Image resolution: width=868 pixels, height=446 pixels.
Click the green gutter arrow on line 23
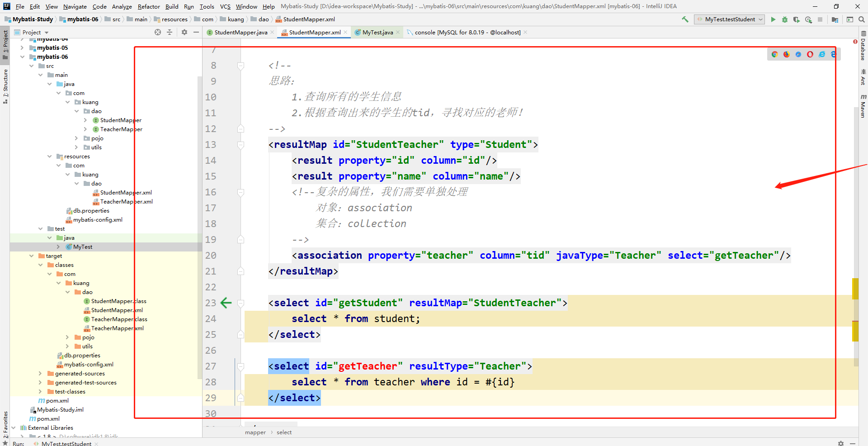pyautogui.click(x=226, y=303)
